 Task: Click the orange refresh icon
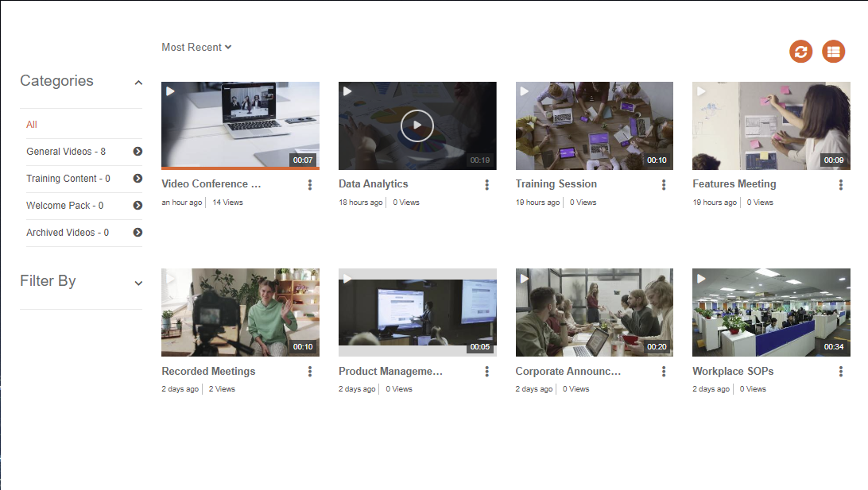800,52
